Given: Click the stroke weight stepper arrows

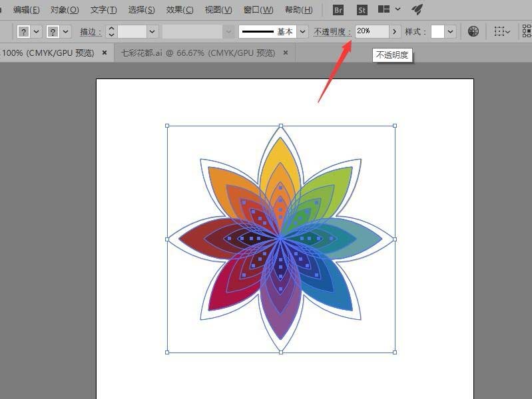Looking at the screenshot, I should [x=111, y=31].
